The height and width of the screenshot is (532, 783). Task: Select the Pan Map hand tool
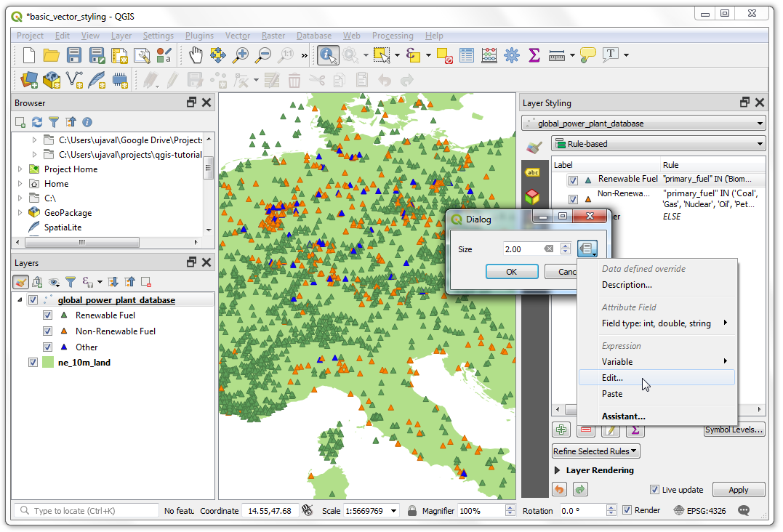coord(196,55)
